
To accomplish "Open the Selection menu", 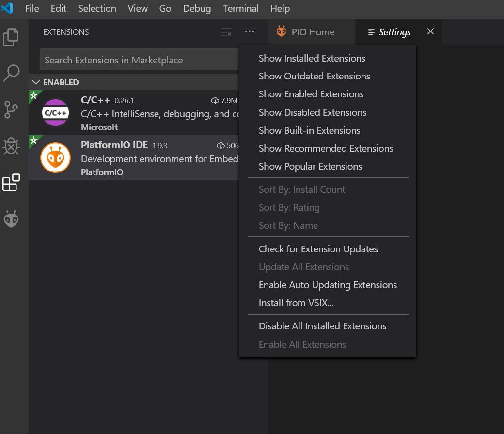I will point(97,8).
